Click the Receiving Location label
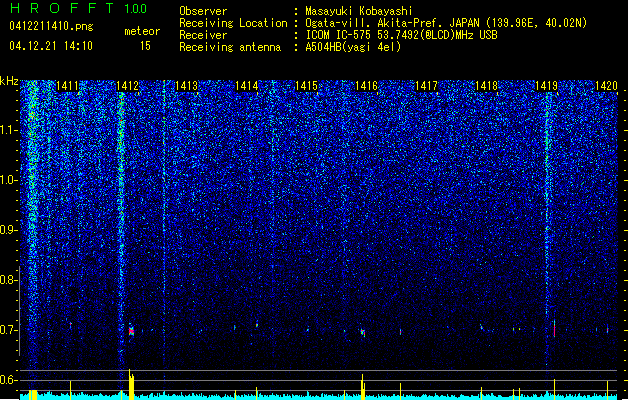The image size is (629, 400). point(233,23)
